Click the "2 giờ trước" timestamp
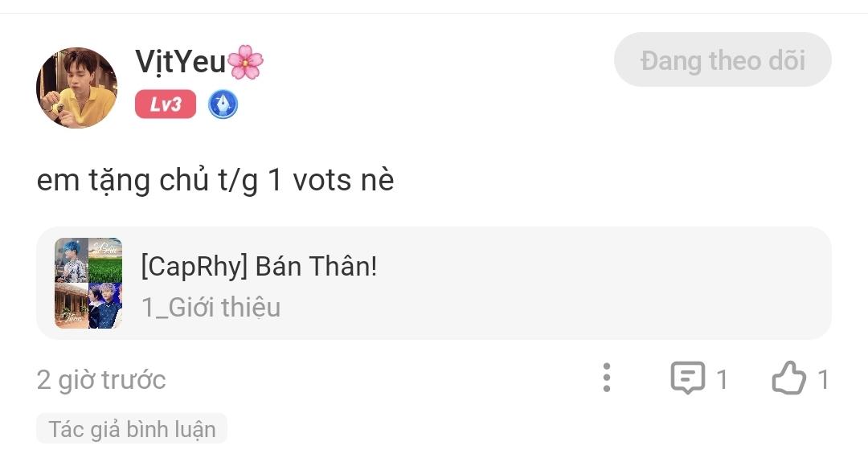Screen dimensions: 868x466 click(101, 379)
